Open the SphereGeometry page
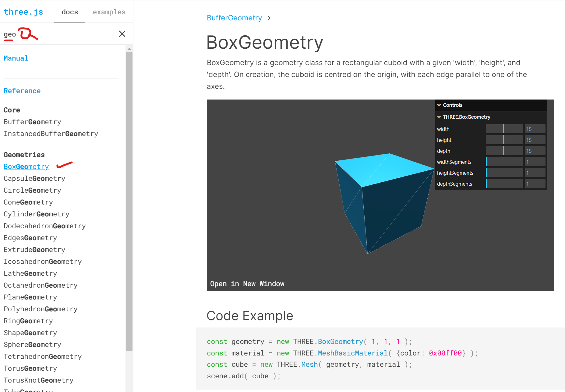The width and height of the screenshot is (565, 392). coord(32,345)
